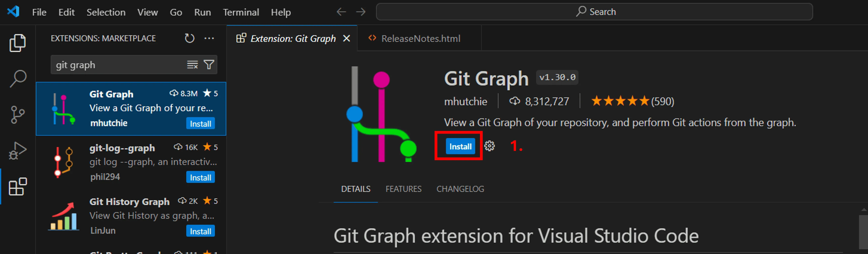The height and width of the screenshot is (254, 868).
Task: Click the git-log--graph extension icon
Action: click(63, 162)
